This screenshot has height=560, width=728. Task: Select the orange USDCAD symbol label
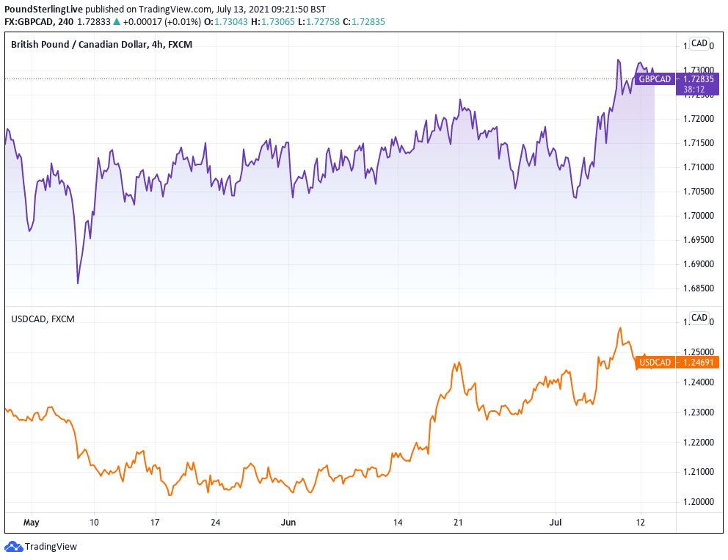tap(655, 362)
